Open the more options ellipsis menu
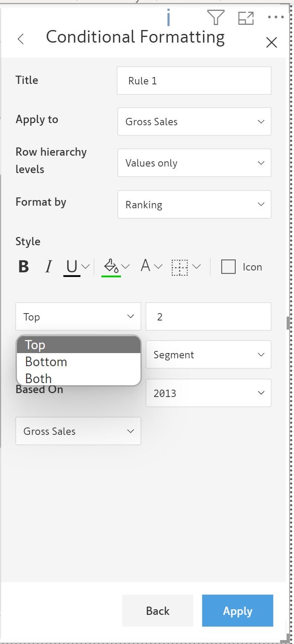Image resolution: width=294 pixels, height=644 pixels. click(x=276, y=17)
